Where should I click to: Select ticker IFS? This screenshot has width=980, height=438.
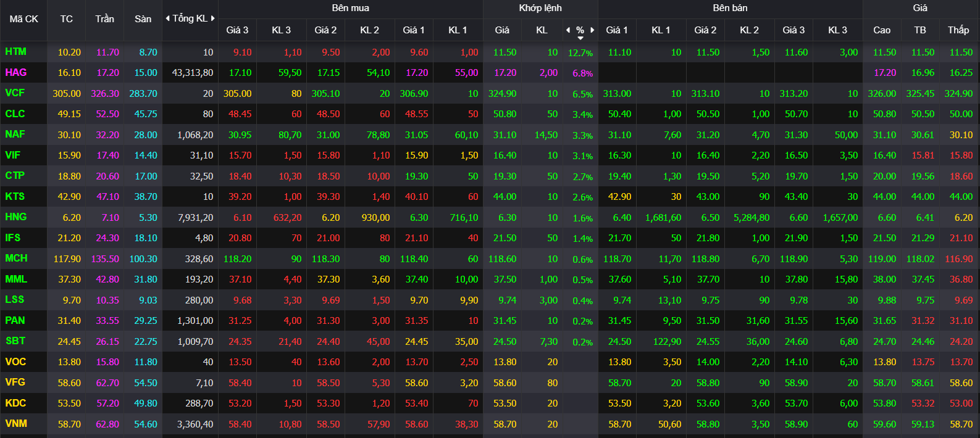coord(13,238)
